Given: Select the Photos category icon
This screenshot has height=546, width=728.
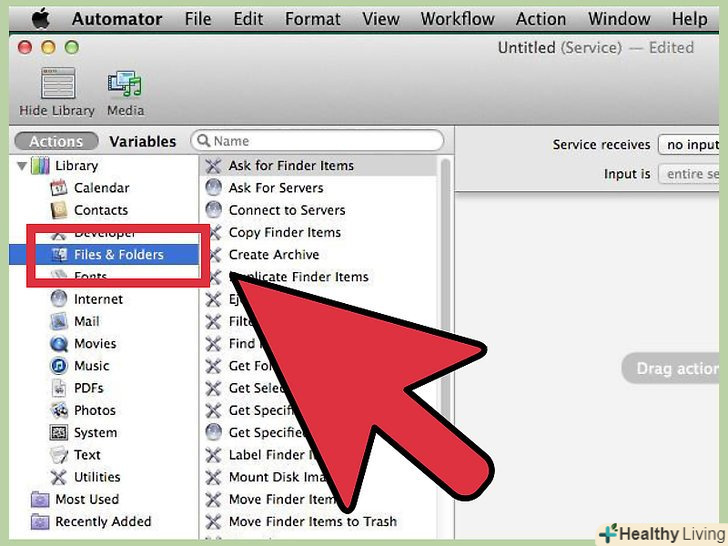Looking at the screenshot, I should click(58, 410).
